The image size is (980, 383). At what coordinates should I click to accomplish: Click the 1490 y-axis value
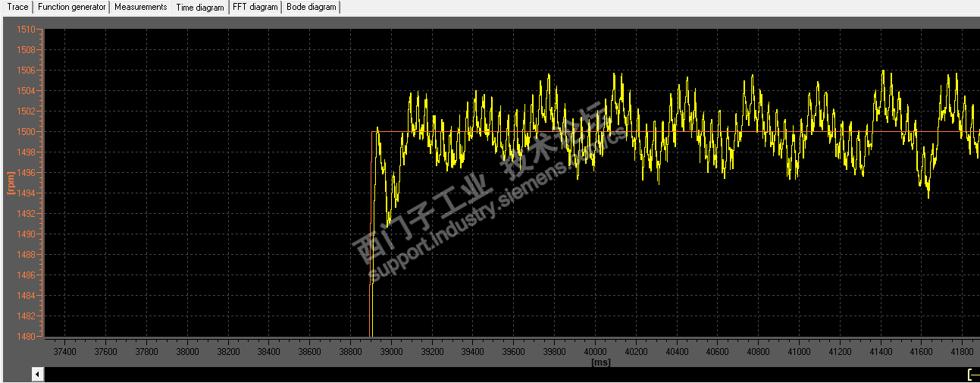[x=26, y=234]
